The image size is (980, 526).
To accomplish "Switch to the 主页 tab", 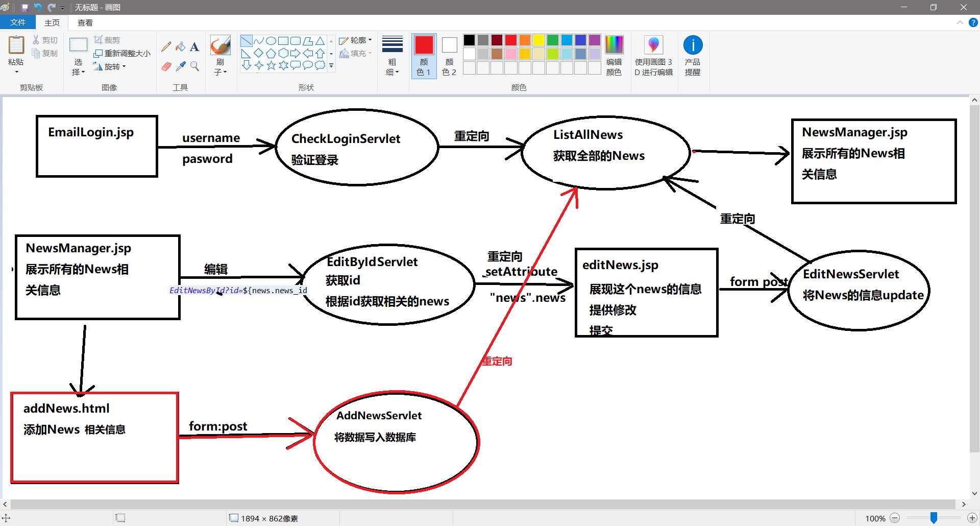I will click(52, 22).
